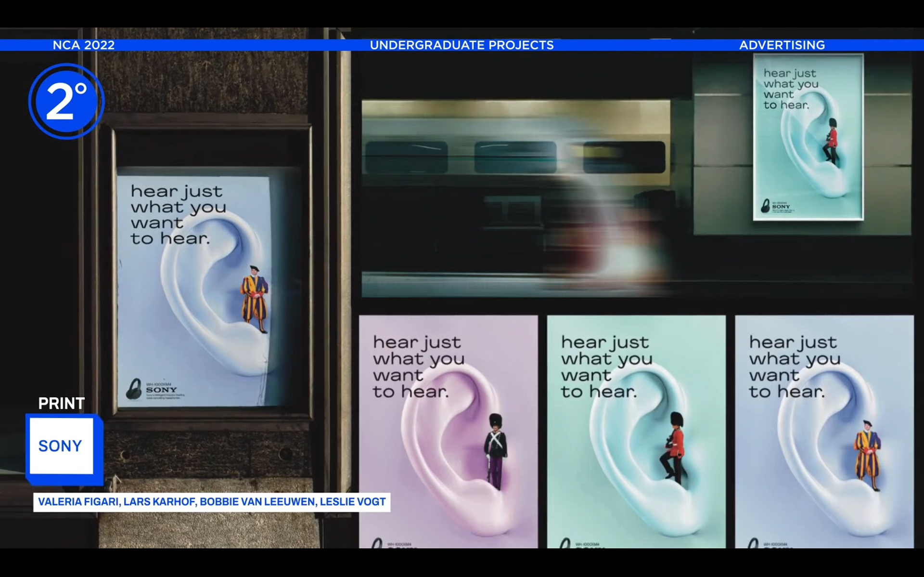Click the ADVERTISING header label
924x577 pixels.
click(782, 45)
